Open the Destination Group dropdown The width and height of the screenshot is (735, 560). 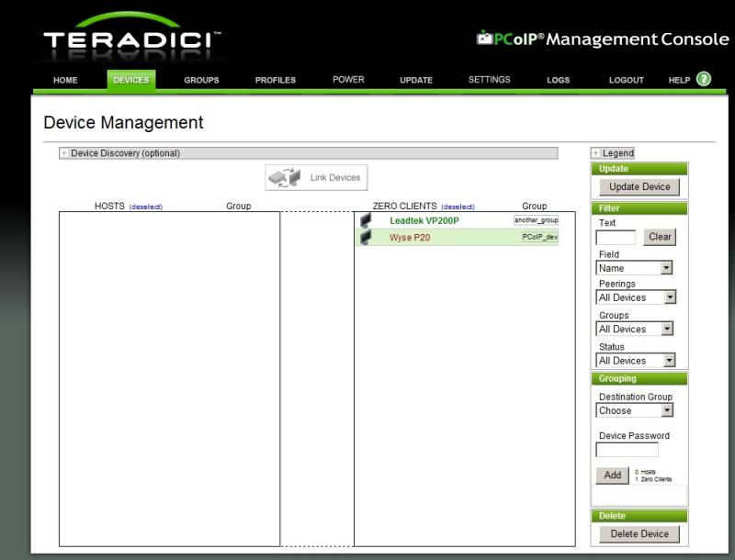click(634, 410)
